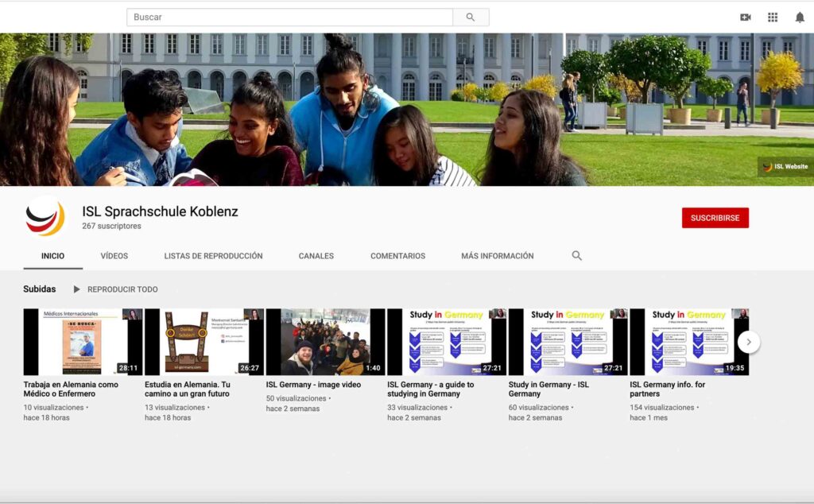Click the '267 suscriptores' count
814x504 pixels.
pyautogui.click(x=111, y=227)
